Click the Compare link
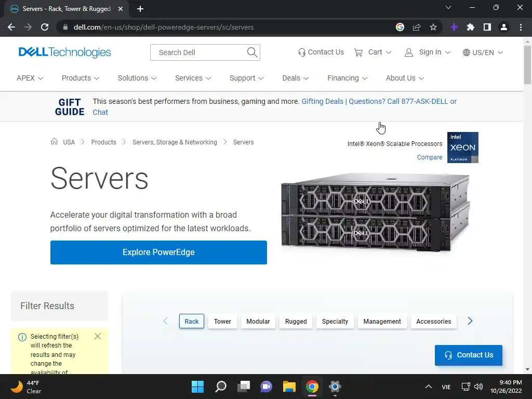Viewport: 532px width, 399px height. (x=430, y=157)
